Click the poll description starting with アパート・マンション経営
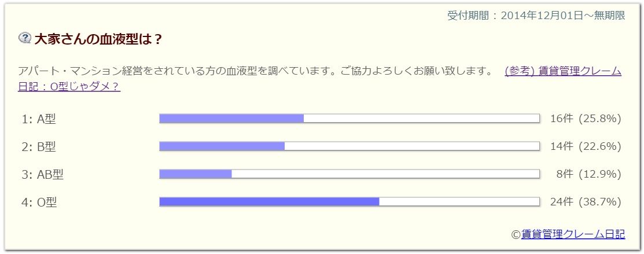The width and height of the screenshot is (644, 254). click(255, 71)
